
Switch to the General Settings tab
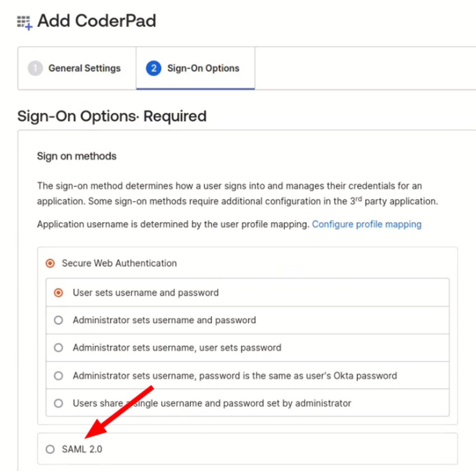point(84,68)
